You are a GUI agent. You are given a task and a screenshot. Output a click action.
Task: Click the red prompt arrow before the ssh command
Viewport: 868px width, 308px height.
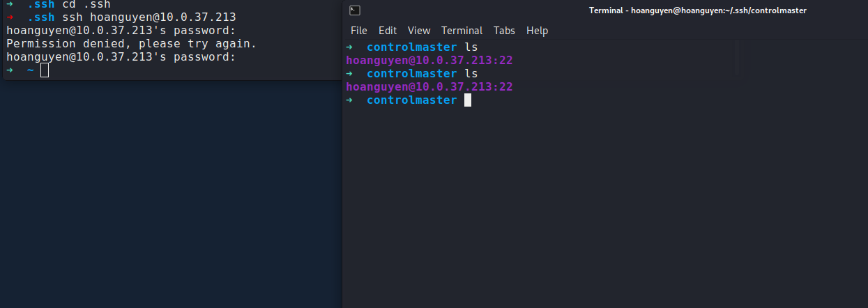click(10, 17)
